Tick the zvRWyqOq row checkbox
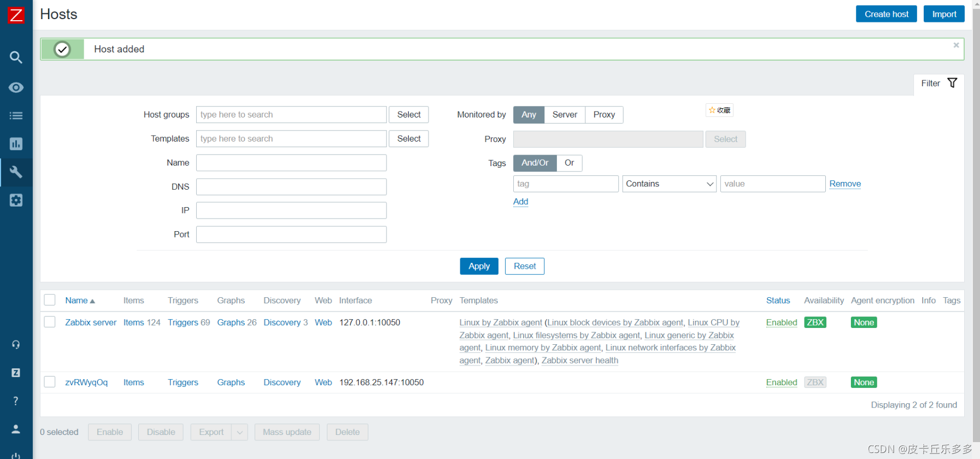Viewport: 980px width, 459px height. coord(50,381)
